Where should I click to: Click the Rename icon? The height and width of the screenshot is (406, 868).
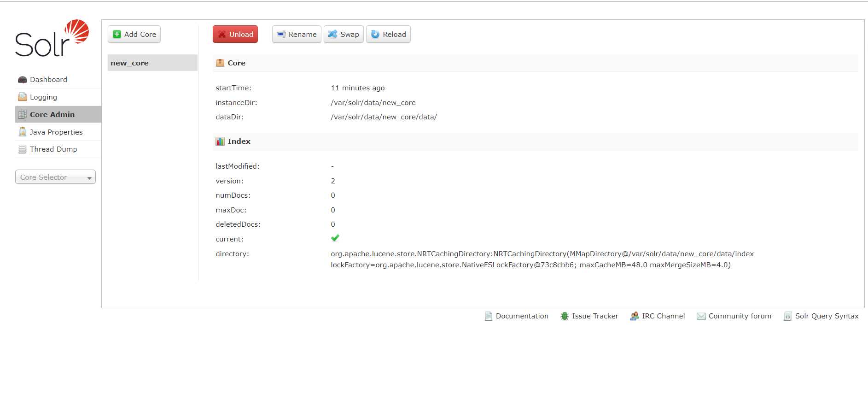[281, 34]
